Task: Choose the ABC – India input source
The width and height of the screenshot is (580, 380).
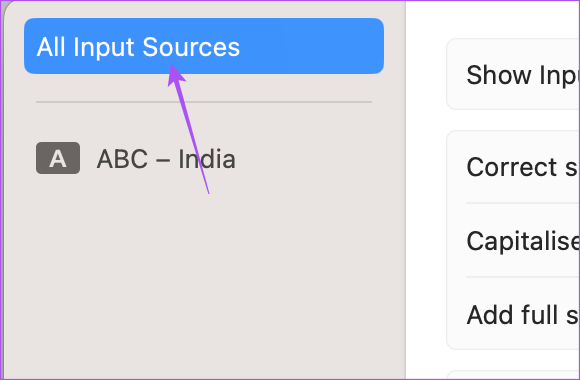Action: click(136, 159)
